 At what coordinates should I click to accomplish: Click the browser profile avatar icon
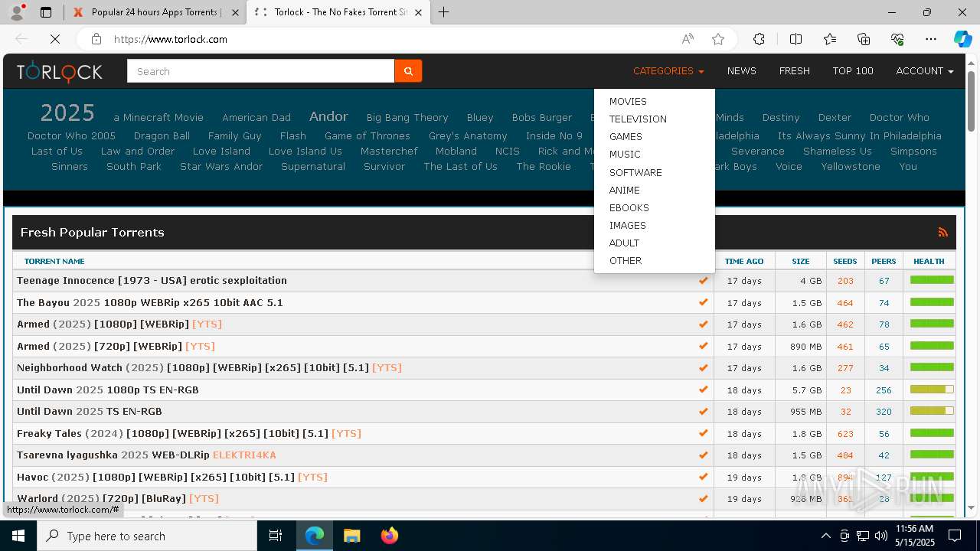(x=17, y=12)
